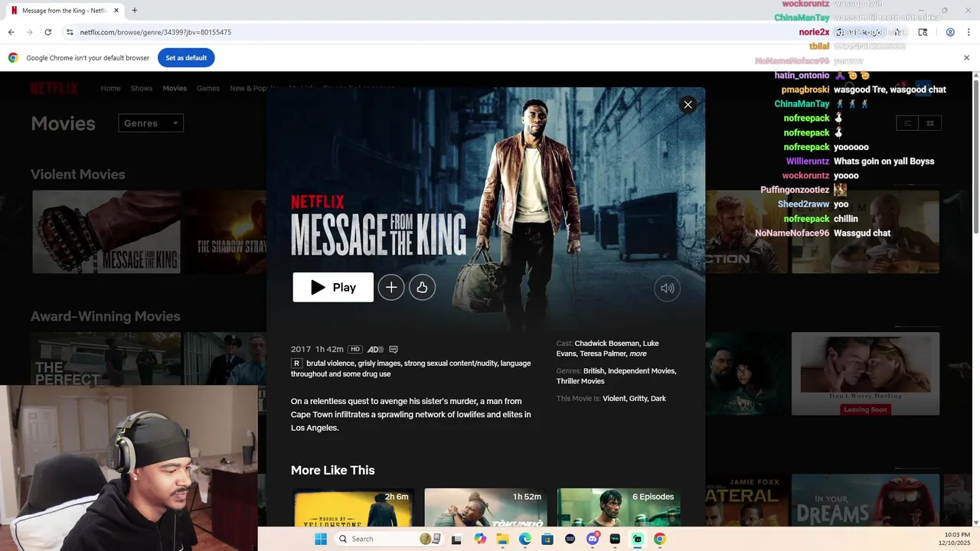Click the Netflix logo
The width and height of the screenshot is (980, 551).
54,88
